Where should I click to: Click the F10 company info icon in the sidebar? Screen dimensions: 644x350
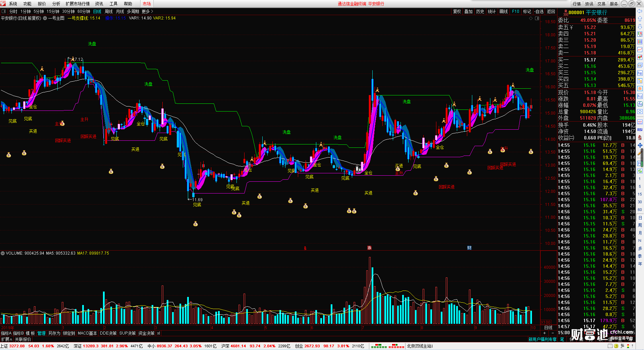640,73
